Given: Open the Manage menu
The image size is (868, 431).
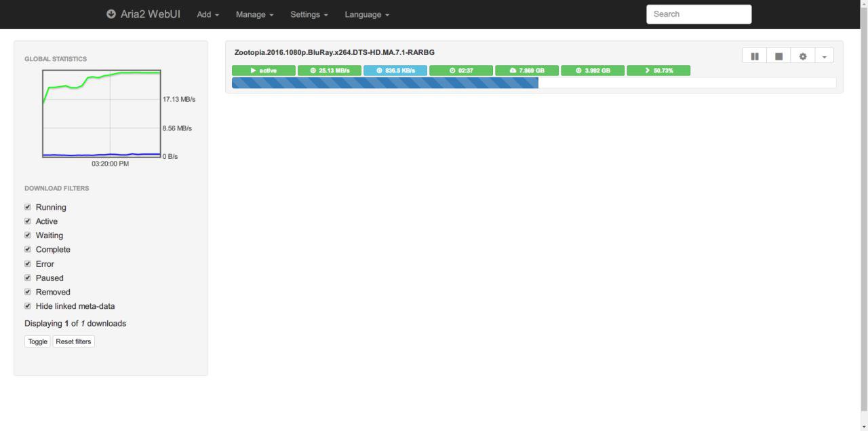Looking at the screenshot, I should [x=254, y=14].
